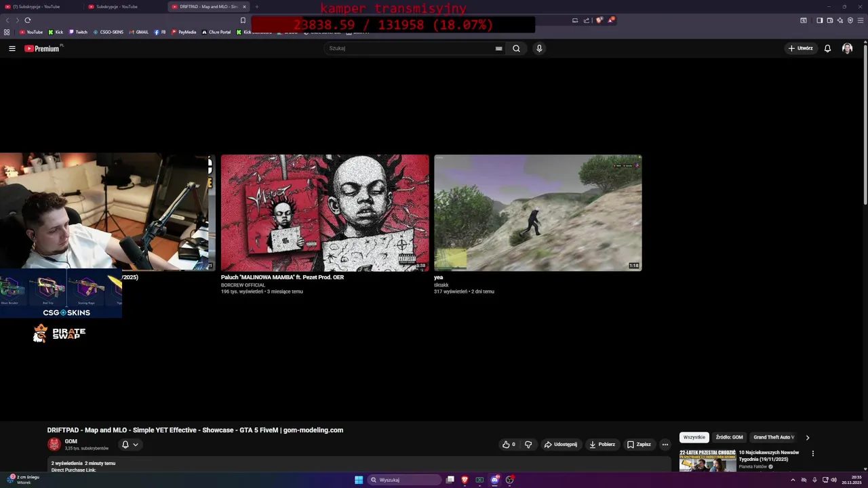
Task: Open the Cfx.re Portal bookmark
Action: (x=216, y=32)
